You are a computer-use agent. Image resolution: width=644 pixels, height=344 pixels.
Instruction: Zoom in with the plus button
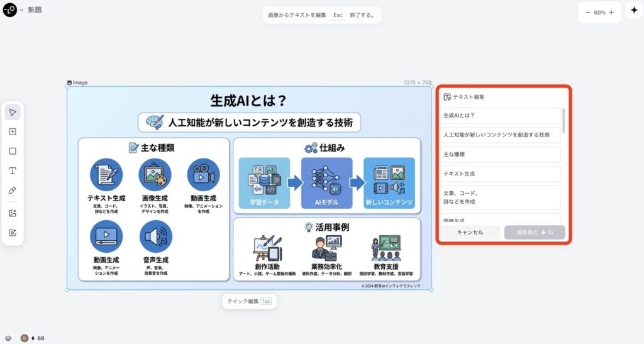point(611,13)
